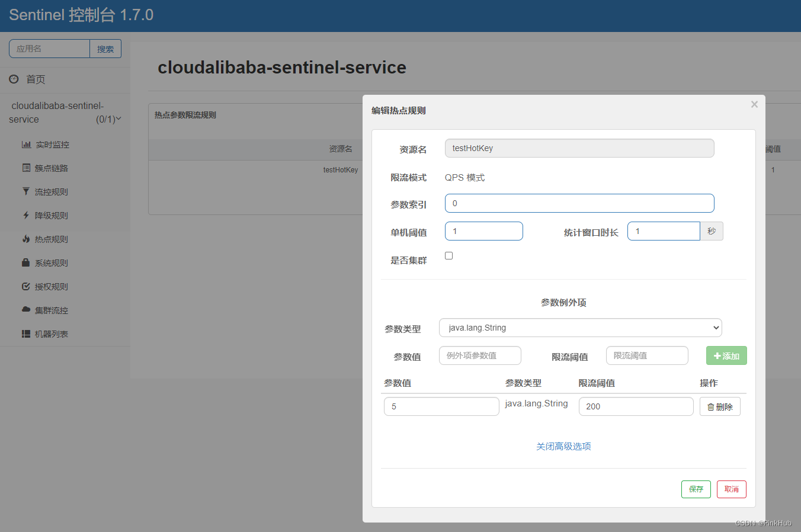Click the 取消 cancel button
Screen dimensions: 801x532
[732, 489]
